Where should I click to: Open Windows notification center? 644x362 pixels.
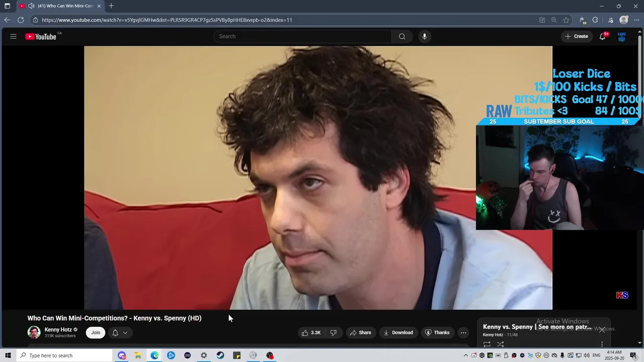click(x=633, y=355)
